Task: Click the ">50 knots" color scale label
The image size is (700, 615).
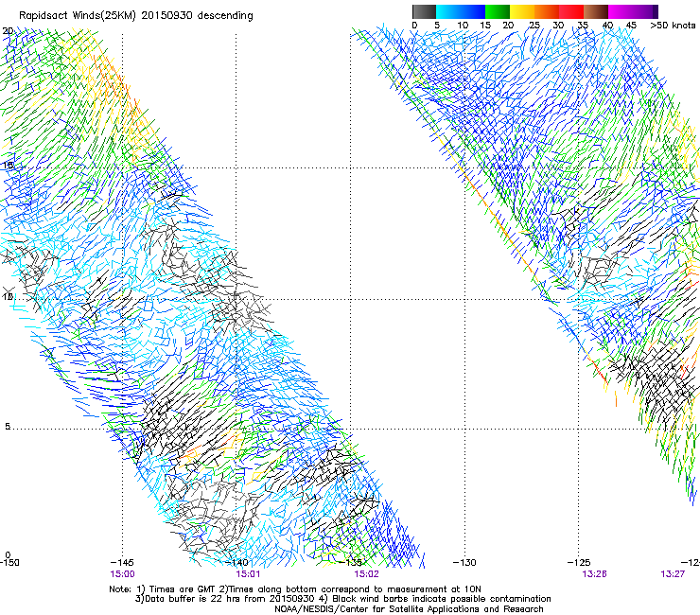Action: pos(673,26)
